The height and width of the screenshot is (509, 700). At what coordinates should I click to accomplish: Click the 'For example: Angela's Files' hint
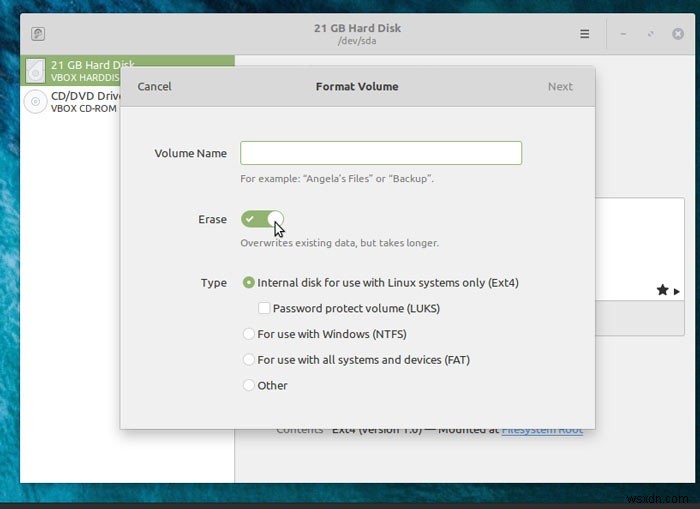click(337, 179)
